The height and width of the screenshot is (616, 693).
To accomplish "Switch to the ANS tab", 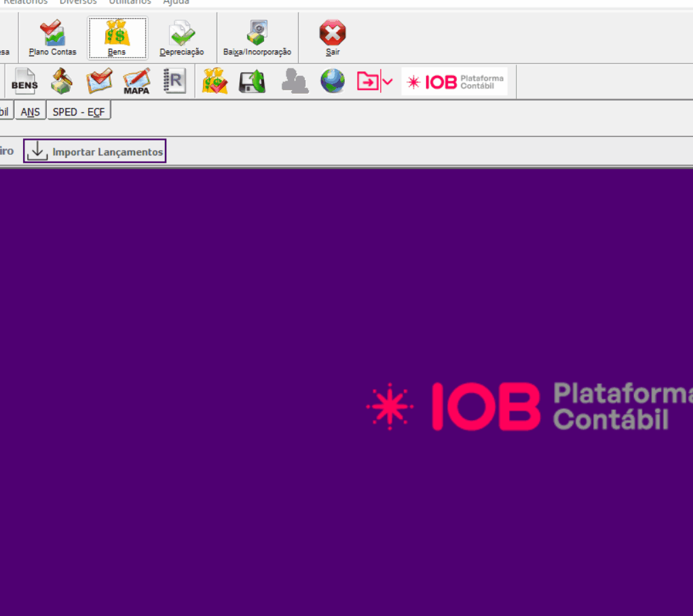I will 30,112.
